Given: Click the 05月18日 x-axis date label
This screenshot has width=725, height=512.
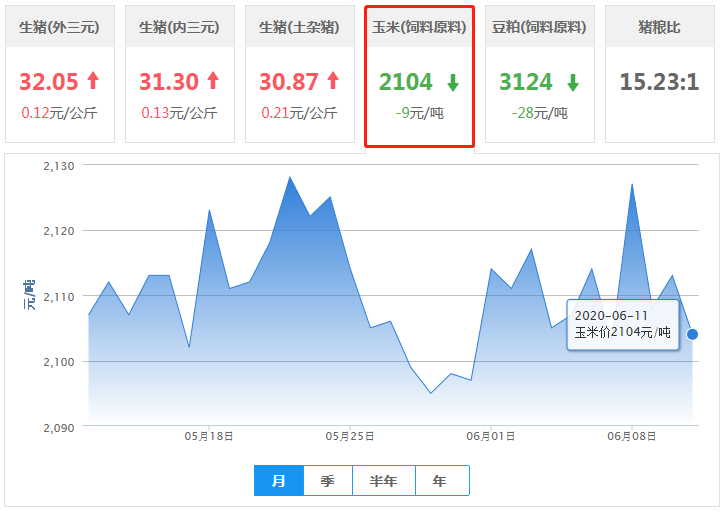Looking at the screenshot, I should pyautogui.click(x=209, y=436).
